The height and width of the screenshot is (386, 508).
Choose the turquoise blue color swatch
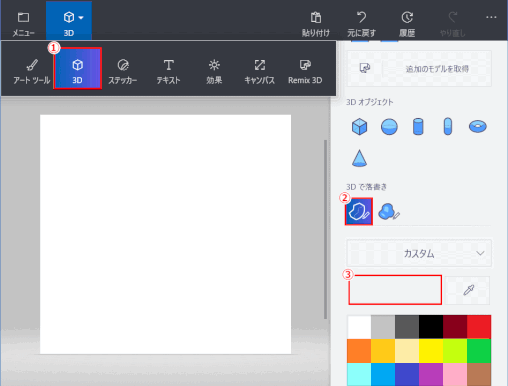click(x=383, y=374)
